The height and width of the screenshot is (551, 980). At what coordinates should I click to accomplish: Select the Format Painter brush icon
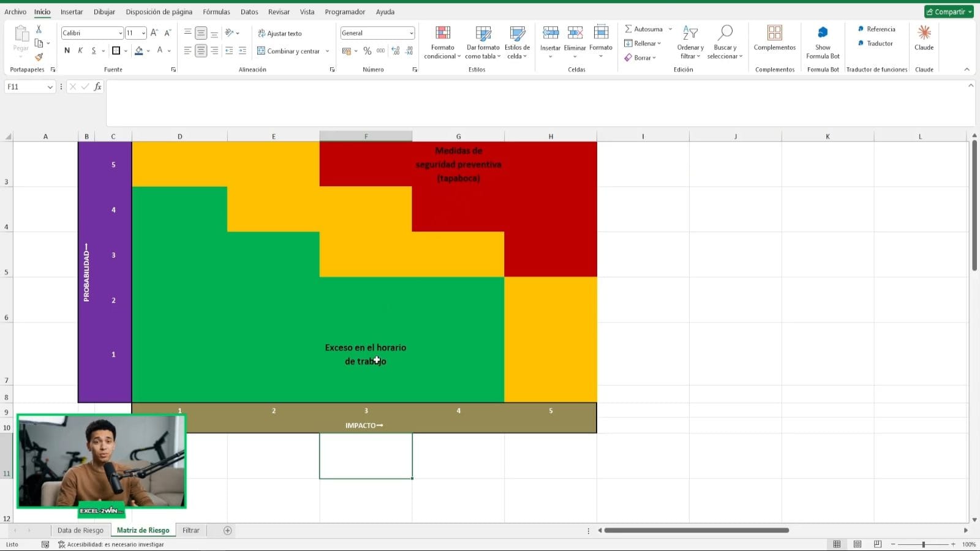(39, 57)
